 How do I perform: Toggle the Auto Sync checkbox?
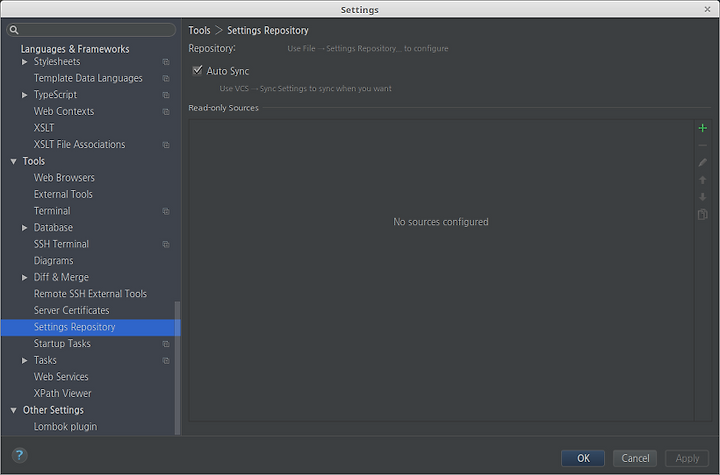(197, 70)
